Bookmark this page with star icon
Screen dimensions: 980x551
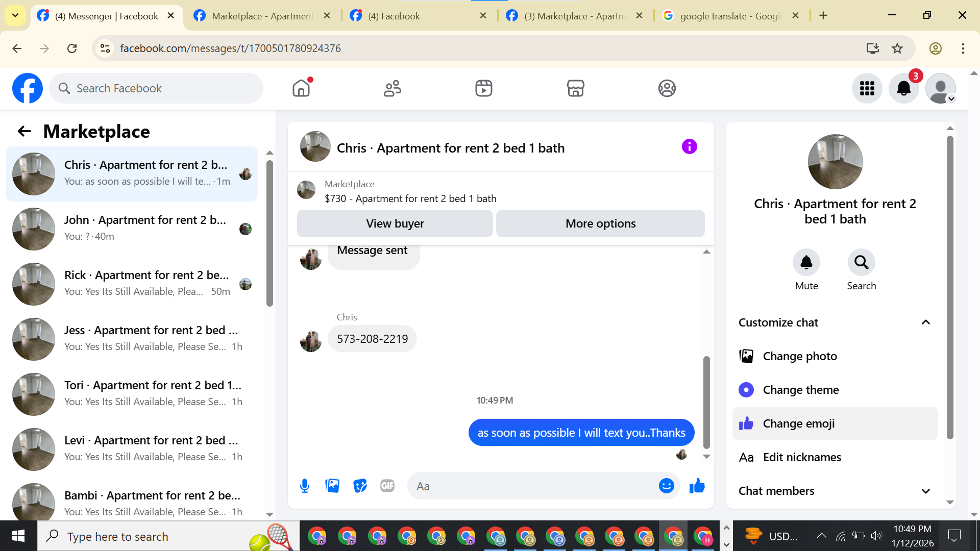coord(897,48)
